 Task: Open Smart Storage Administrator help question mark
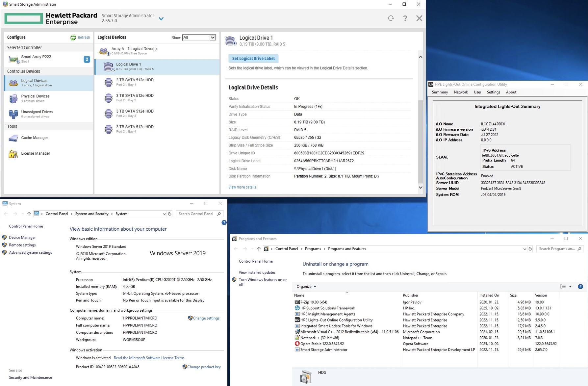pyautogui.click(x=405, y=18)
